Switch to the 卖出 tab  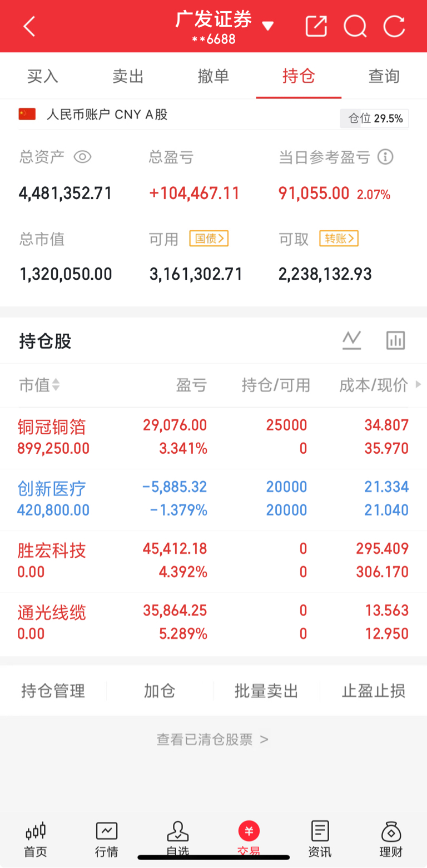tap(128, 76)
